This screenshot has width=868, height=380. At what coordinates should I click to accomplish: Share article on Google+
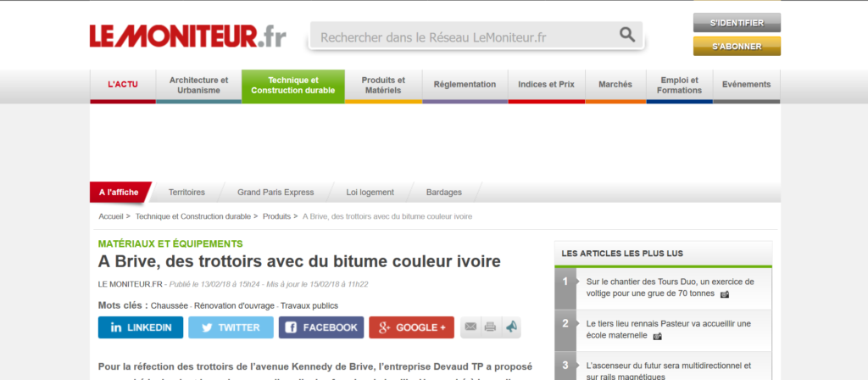411,327
